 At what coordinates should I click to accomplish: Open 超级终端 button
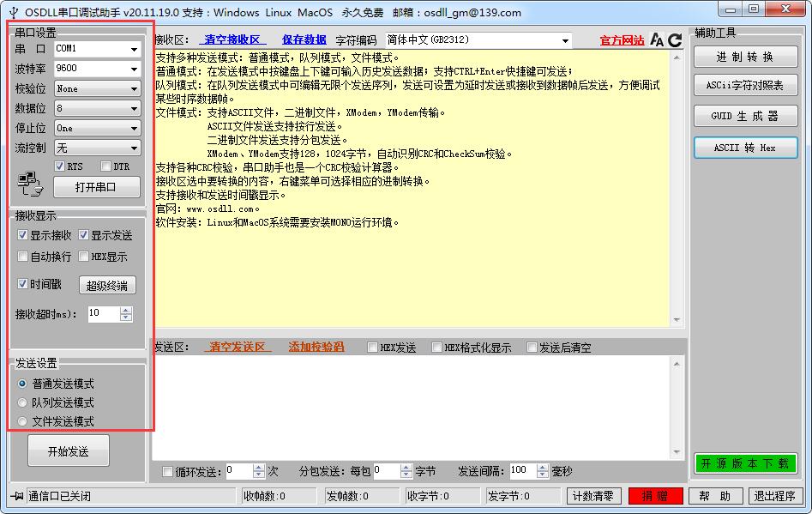(107, 285)
